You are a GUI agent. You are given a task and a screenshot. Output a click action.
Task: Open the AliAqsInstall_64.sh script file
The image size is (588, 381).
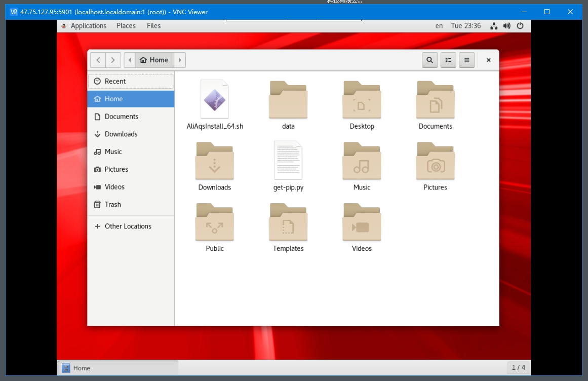pyautogui.click(x=215, y=99)
